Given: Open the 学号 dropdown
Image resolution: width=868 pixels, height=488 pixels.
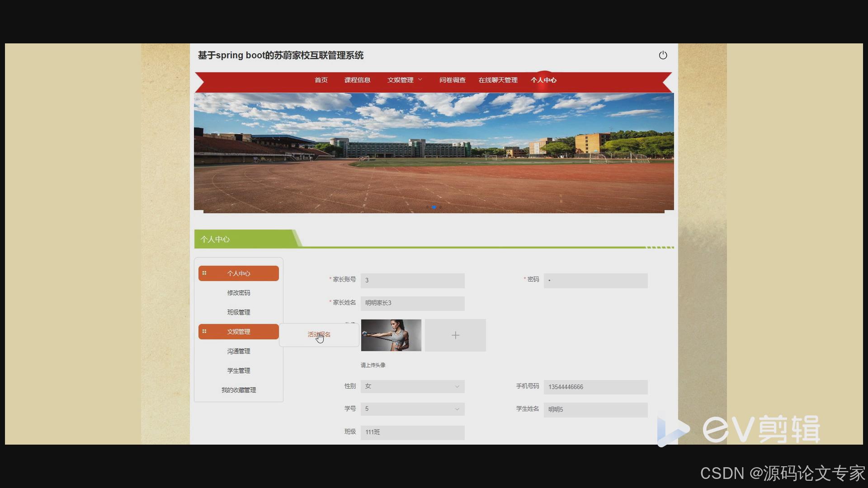Looking at the screenshot, I should [x=412, y=409].
